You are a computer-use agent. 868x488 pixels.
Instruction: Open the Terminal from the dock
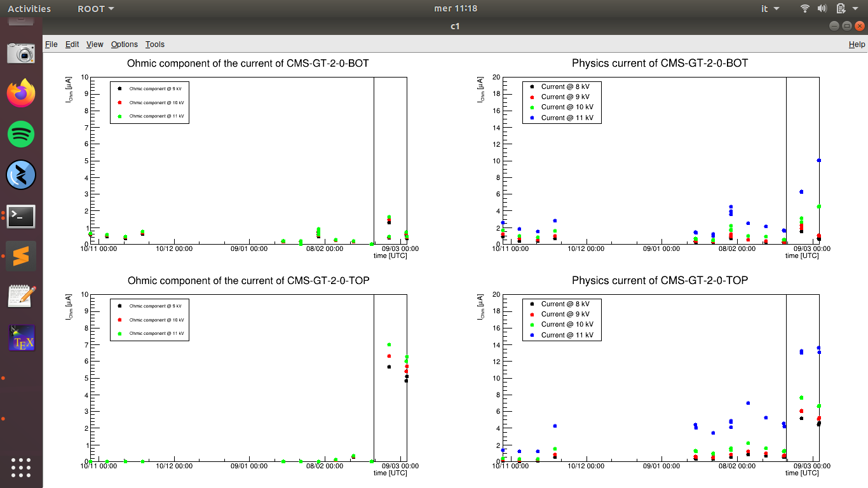(x=21, y=217)
